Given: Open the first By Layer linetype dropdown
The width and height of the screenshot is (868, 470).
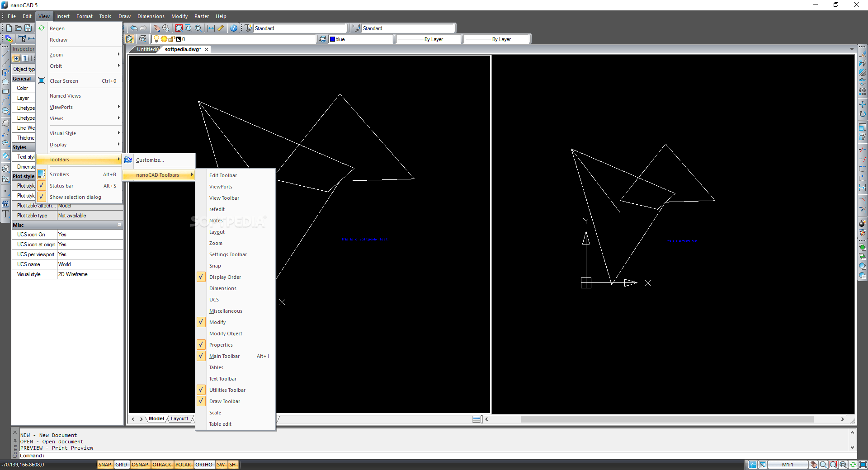Looking at the screenshot, I should click(429, 39).
